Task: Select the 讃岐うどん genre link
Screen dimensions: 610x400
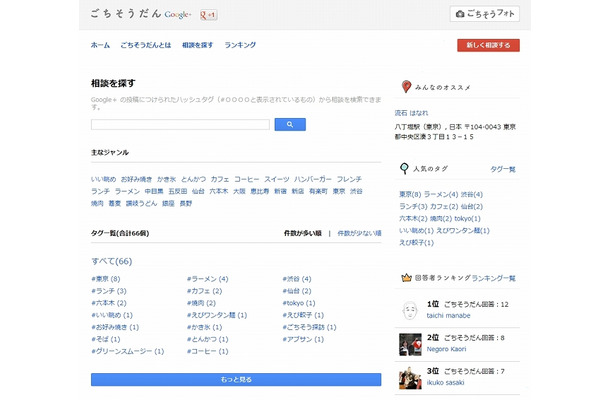Action: 141,204
